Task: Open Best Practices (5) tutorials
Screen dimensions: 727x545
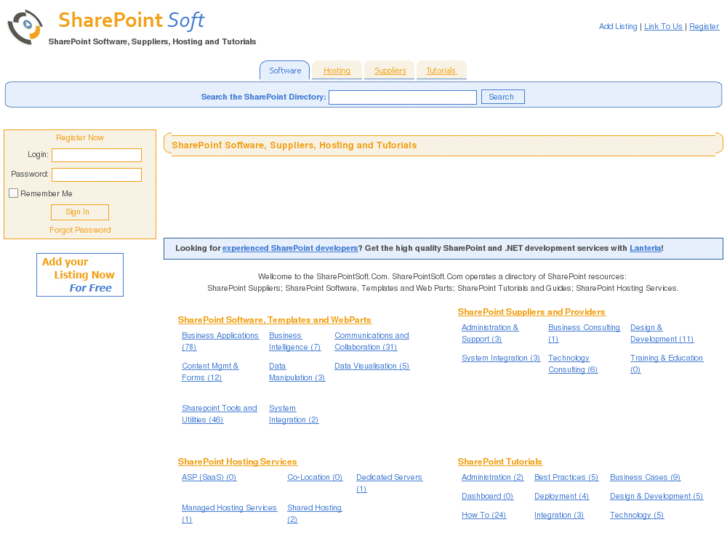Action: (x=566, y=477)
